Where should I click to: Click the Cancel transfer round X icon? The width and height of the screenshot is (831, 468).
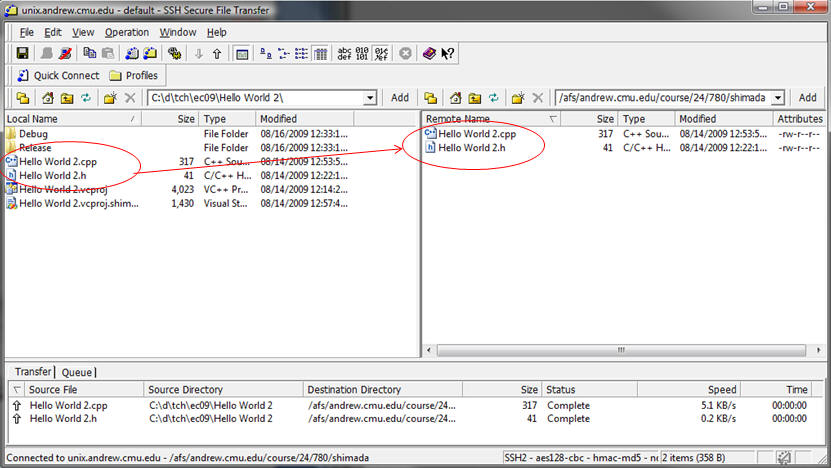405,53
